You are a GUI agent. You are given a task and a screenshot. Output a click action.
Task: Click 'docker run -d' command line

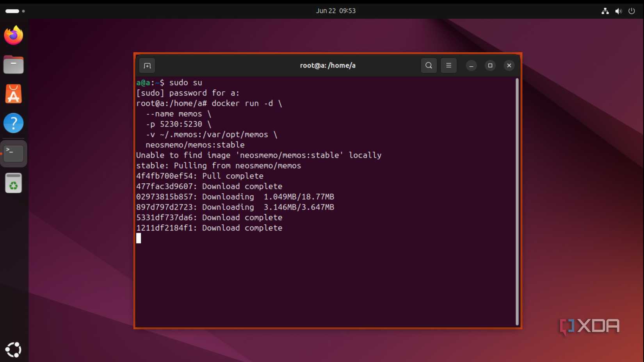[209, 103]
